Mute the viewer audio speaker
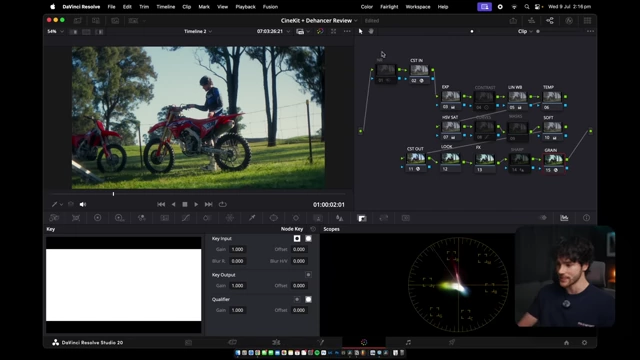Image resolution: width=640 pixels, height=360 pixels. point(83,204)
